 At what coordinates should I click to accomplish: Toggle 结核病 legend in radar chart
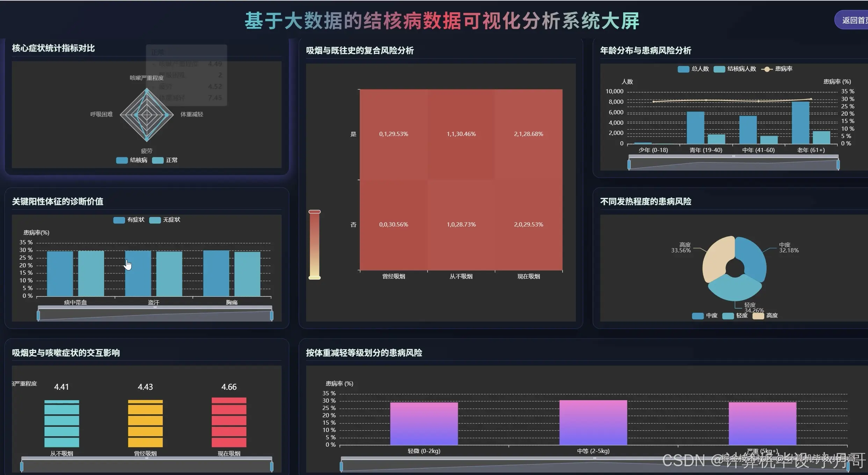click(122, 160)
